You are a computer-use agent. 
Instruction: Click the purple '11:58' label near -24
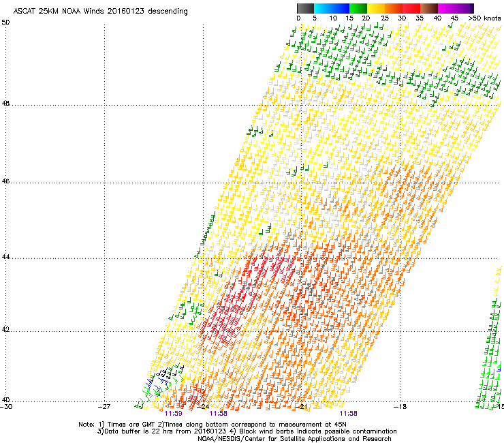tap(218, 414)
